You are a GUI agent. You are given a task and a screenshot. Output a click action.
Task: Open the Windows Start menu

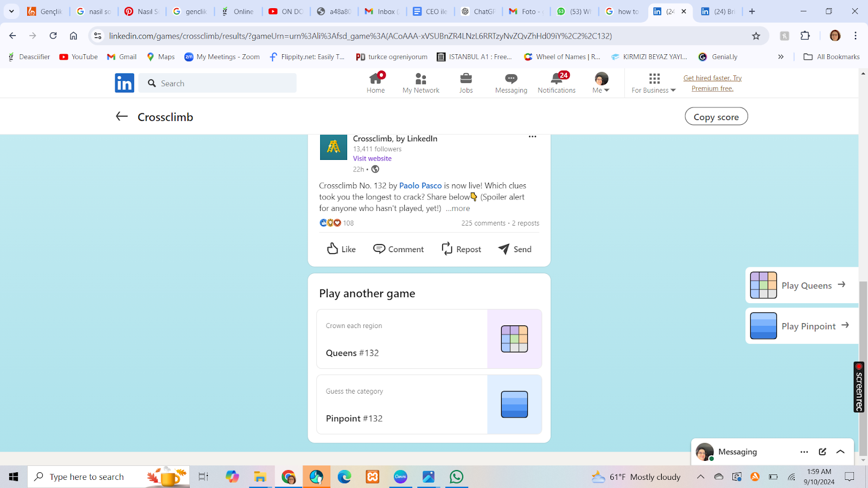point(14,477)
